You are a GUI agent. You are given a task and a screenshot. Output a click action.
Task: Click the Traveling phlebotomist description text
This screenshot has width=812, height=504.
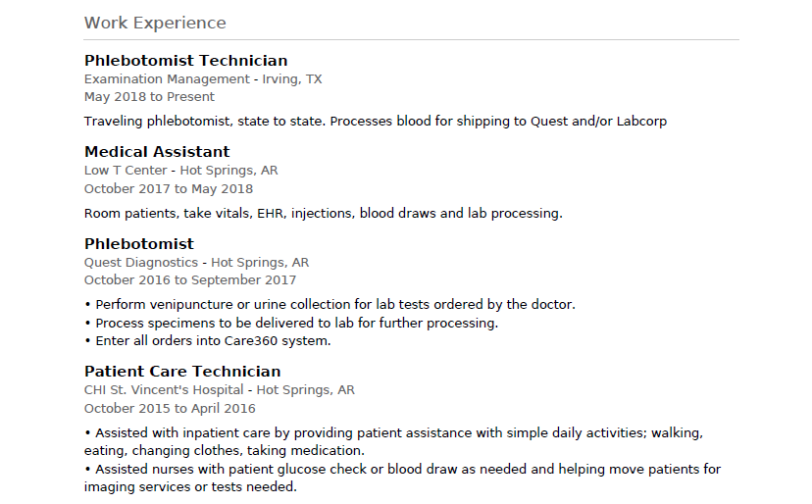(x=376, y=122)
